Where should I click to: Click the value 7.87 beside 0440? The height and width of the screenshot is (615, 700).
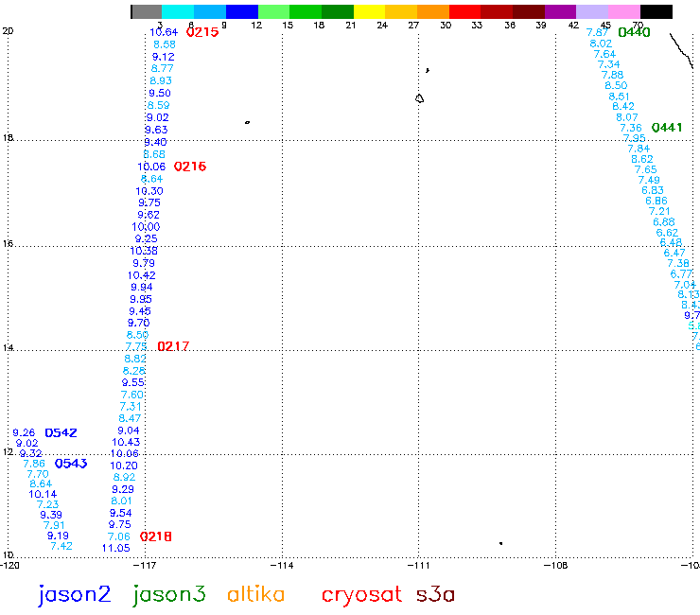(x=597, y=32)
